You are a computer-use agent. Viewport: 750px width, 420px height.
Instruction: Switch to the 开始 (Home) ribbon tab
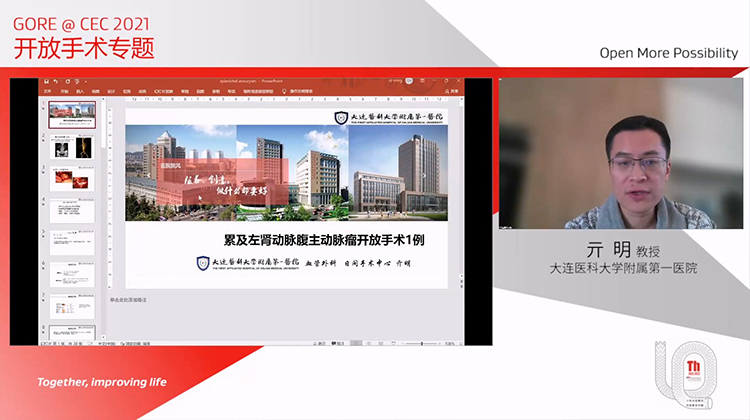[x=64, y=91]
